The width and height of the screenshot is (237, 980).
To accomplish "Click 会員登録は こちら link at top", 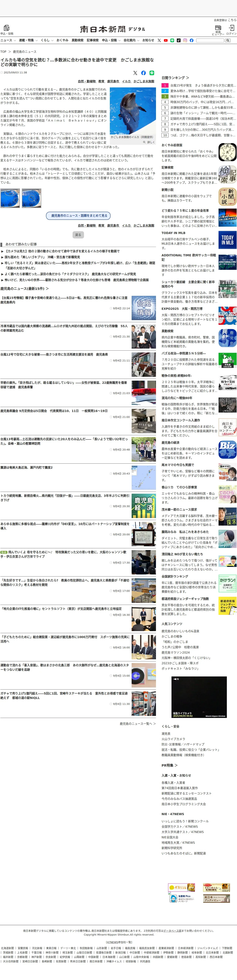I will 225,20.
